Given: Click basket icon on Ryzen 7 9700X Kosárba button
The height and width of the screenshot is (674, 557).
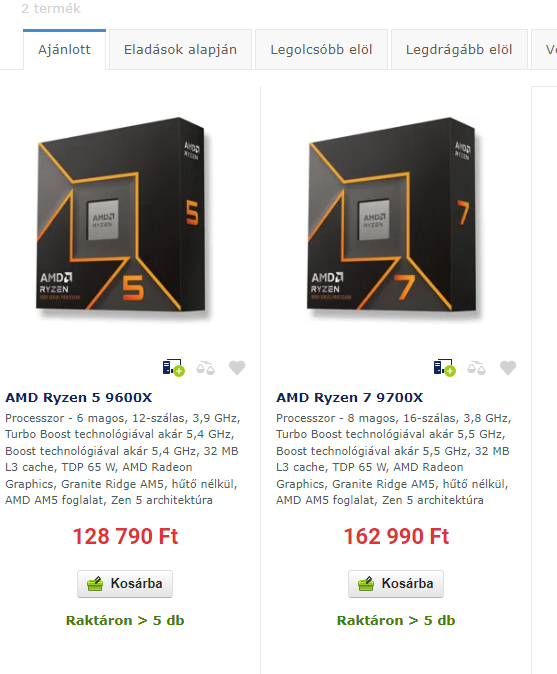Looking at the screenshot, I should coord(366,584).
